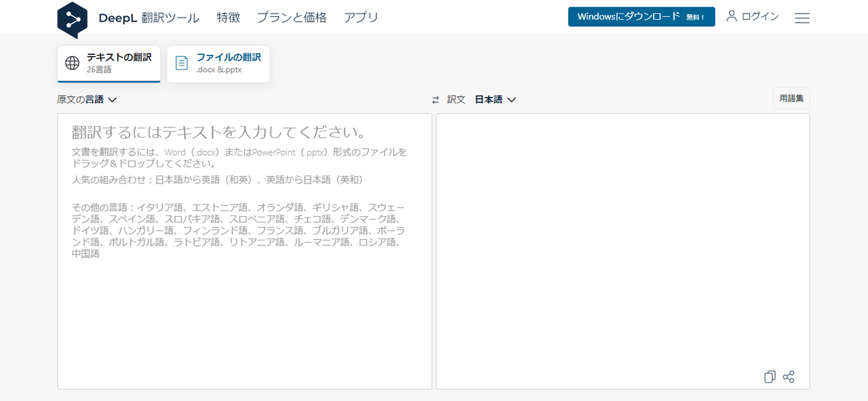Copy translation with the copy icon
The width and height of the screenshot is (868, 401).
tap(770, 377)
